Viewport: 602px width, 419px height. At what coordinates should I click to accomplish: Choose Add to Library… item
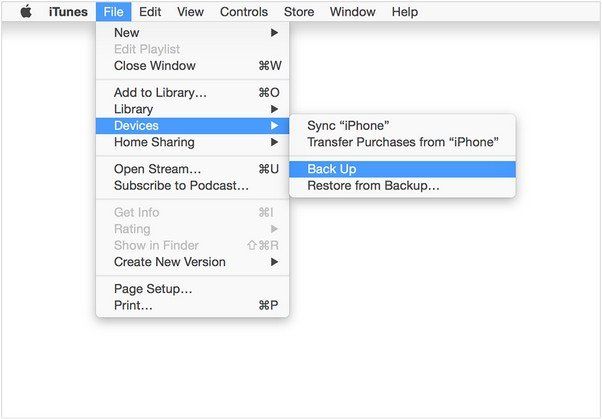point(192,93)
